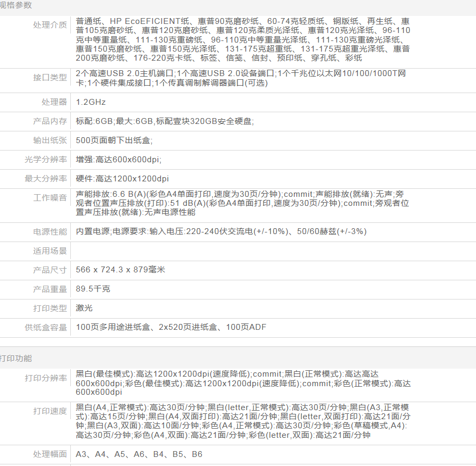Select the 供纸盒容量 label
476x466 pixels.
pyautogui.click(x=46, y=327)
